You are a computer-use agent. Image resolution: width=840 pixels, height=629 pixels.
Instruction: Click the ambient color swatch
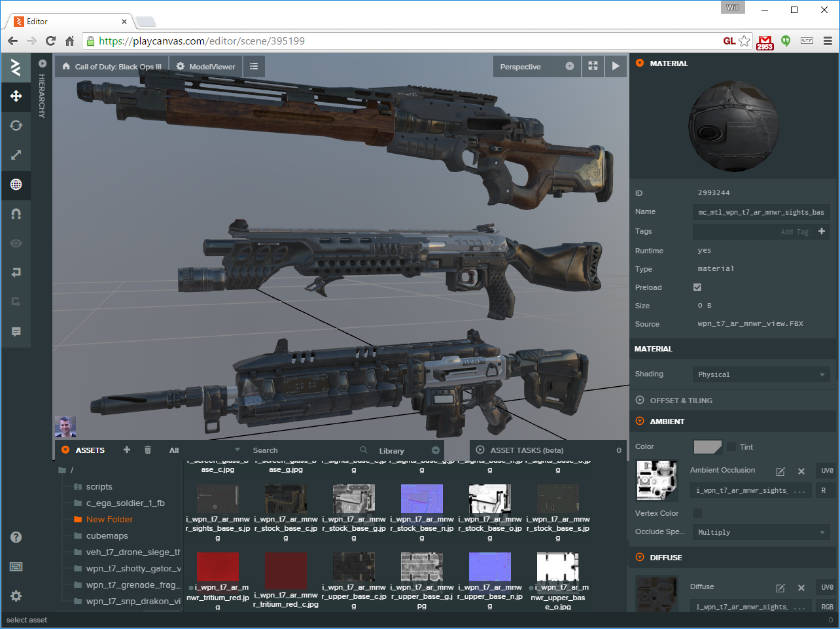[707, 447]
